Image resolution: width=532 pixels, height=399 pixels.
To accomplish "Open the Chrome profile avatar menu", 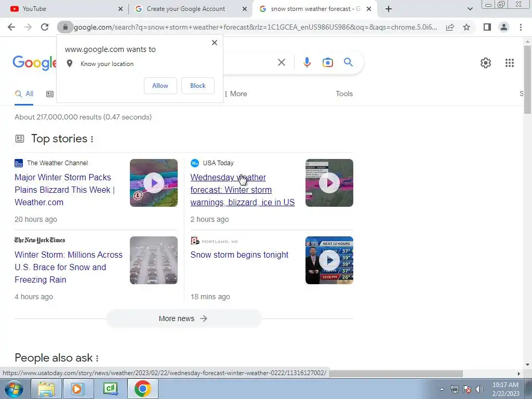I will point(504,27).
